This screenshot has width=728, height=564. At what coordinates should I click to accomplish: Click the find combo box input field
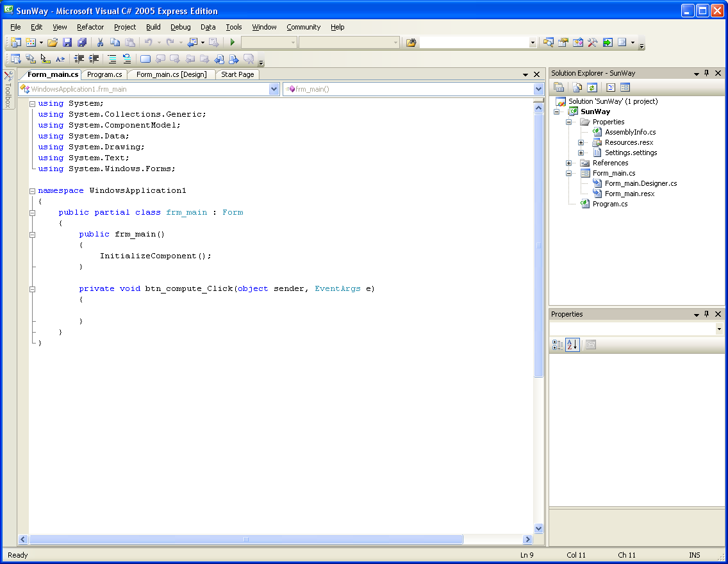pos(474,43)
